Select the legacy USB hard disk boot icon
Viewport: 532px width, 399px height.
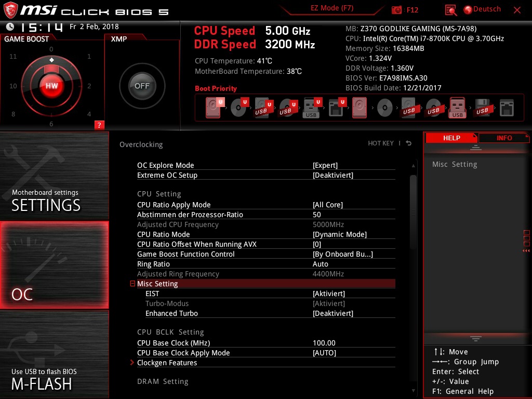(409, 108)
